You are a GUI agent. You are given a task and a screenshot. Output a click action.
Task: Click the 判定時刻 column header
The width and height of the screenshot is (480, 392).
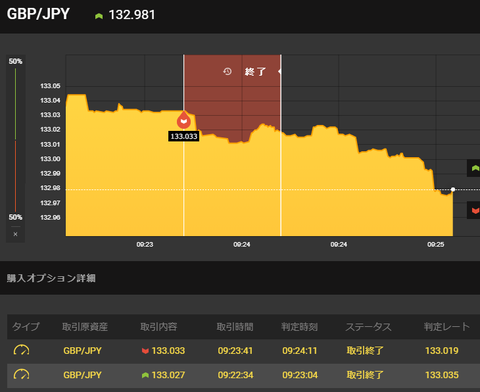pyautogui.click(x=300, y=327)
